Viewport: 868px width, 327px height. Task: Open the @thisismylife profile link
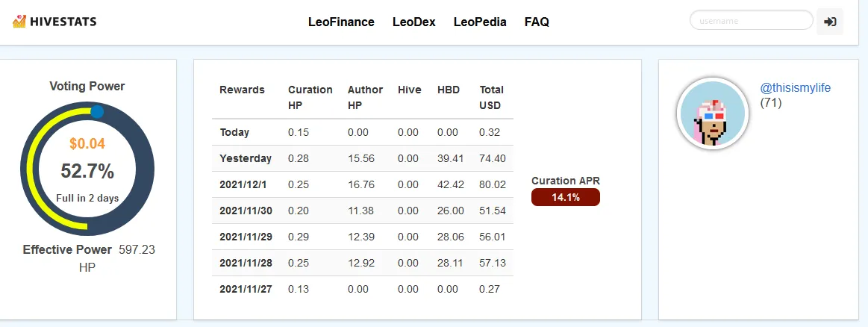(796, 88)
